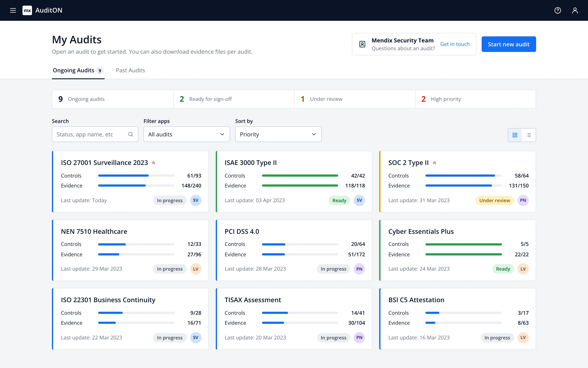Open the NEN 7510 Healthcare audit title
This screenshot has width=588, height=368.
(x=94, y=231)
